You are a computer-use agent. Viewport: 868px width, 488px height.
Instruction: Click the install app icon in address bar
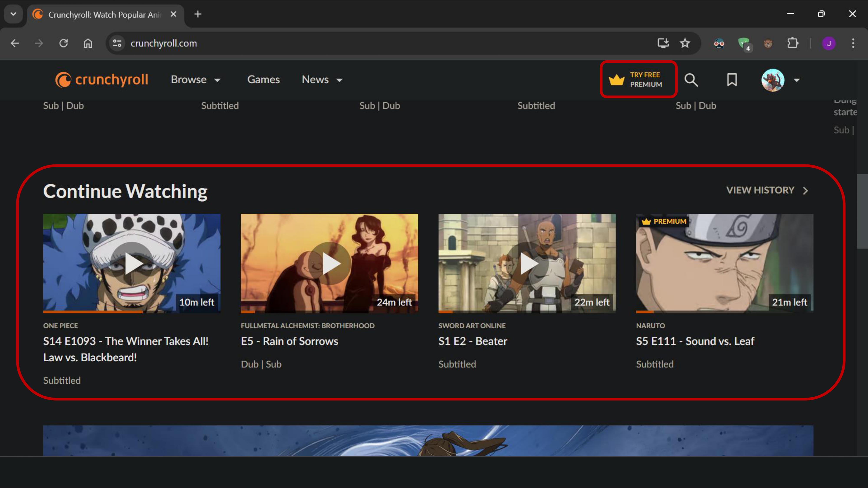tap(663, 43)
